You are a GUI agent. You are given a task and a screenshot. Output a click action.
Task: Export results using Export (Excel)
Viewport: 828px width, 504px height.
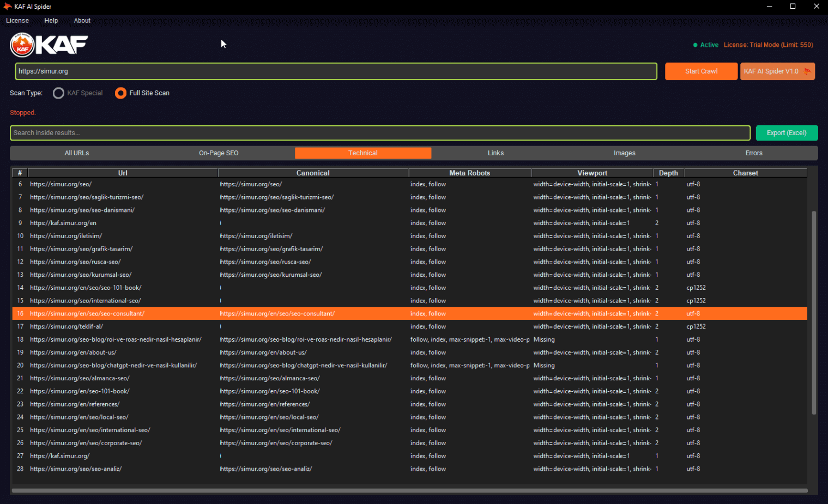click(x=786, y=133)
